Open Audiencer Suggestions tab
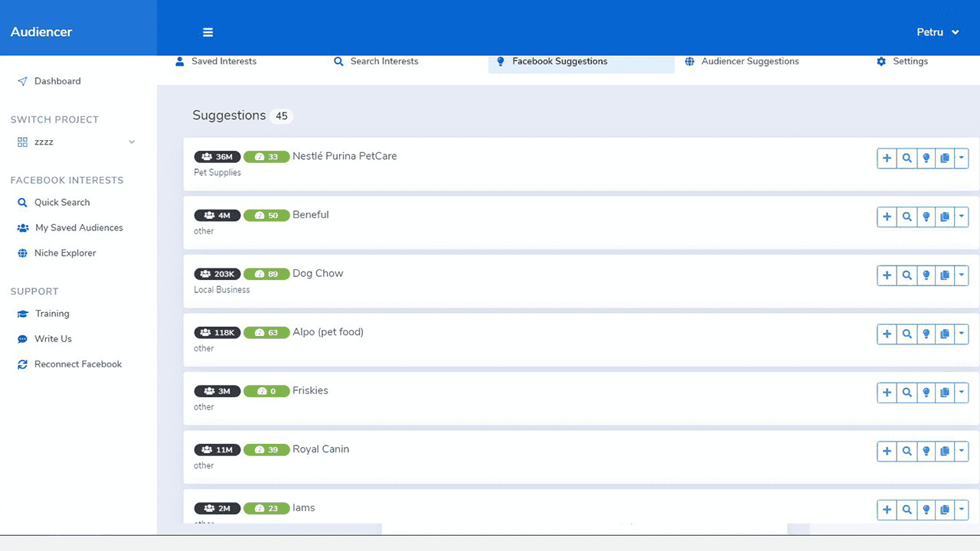Viewport: 980px width, 551px height. tap(742, 62)
